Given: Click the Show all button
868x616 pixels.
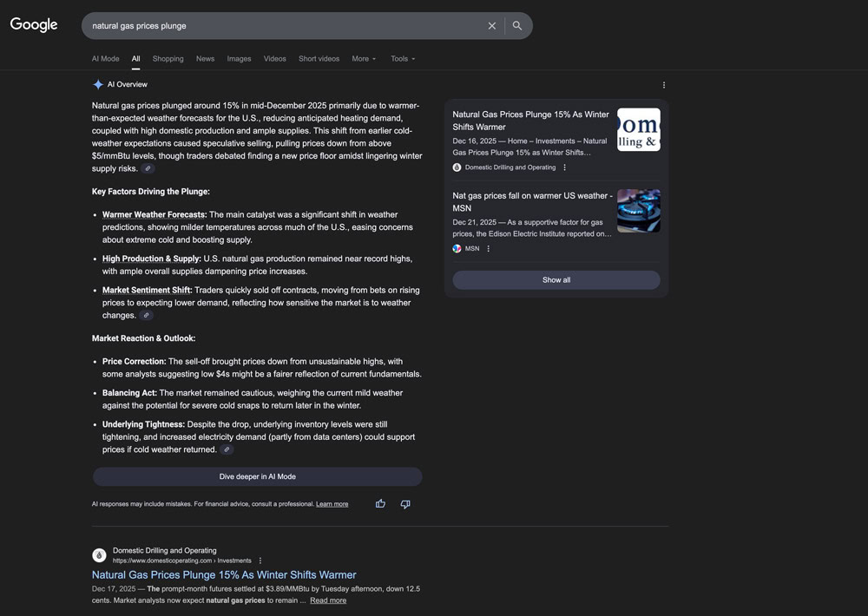Looking at the screenshot, I should coord(556,279).
